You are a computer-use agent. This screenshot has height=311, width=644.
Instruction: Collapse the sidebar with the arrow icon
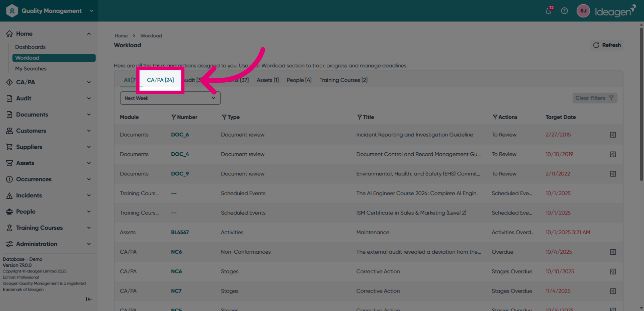click(x=89, y=299)
